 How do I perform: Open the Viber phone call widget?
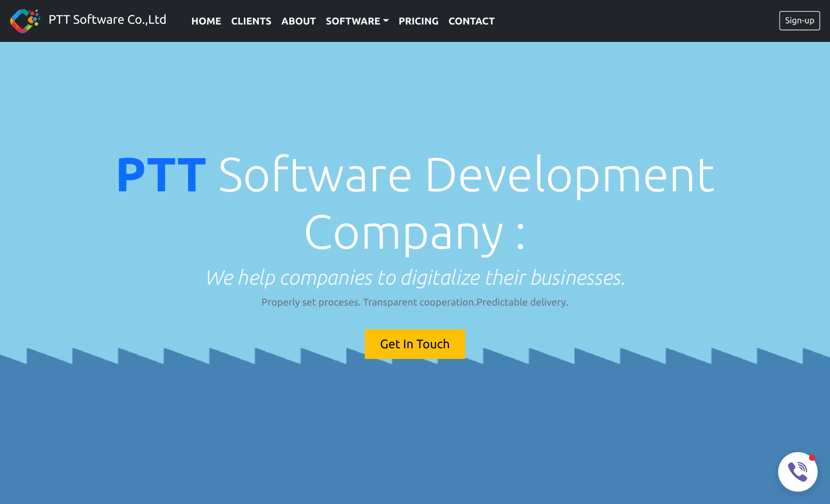798,472
